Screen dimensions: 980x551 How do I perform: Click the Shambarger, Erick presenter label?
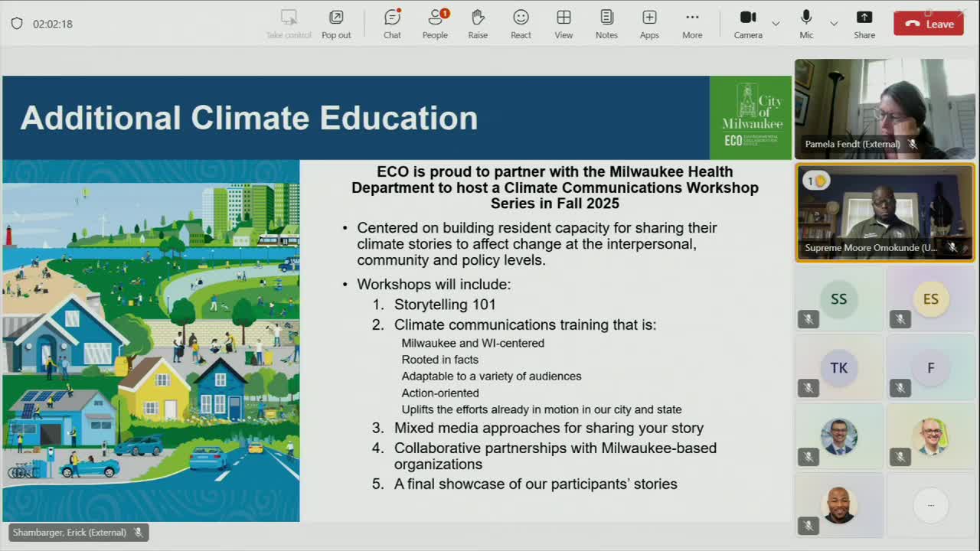coord(78,532)
